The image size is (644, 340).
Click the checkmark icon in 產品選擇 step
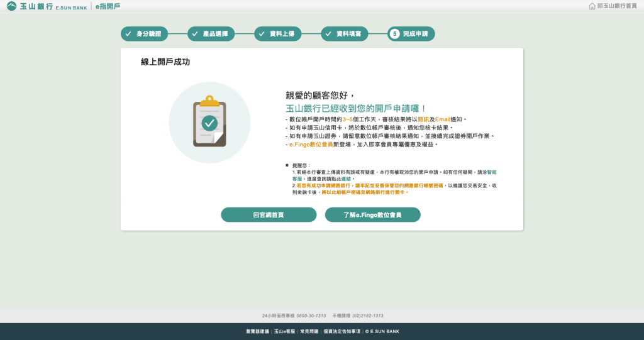(195, 34)
